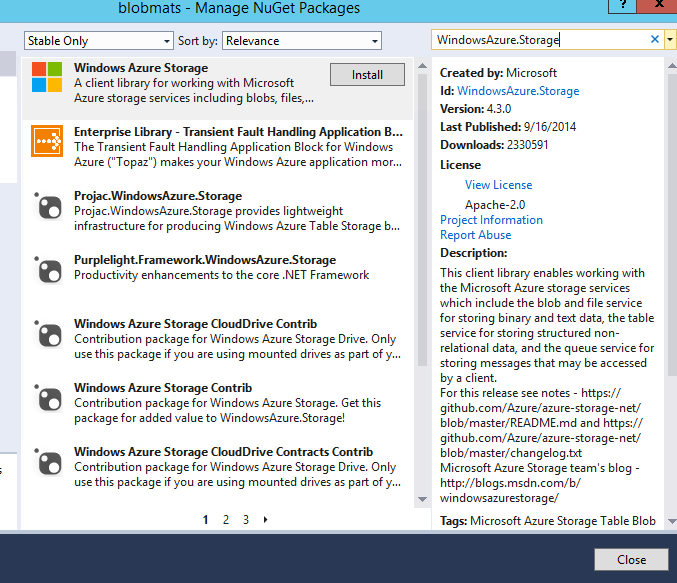Select the Windows Azure Storage package title

[141, 68]
